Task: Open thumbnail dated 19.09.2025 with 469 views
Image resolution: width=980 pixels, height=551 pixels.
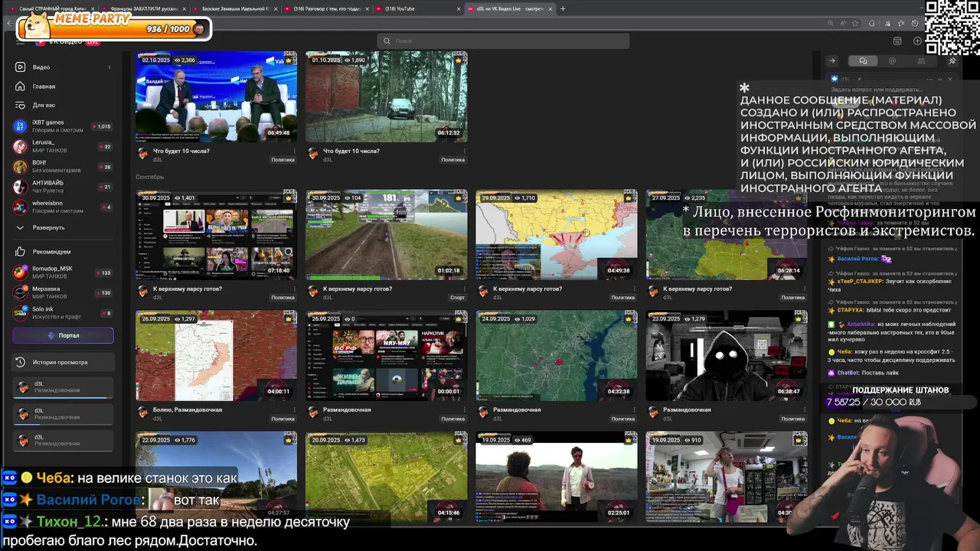Action: (x=556, y=476)
